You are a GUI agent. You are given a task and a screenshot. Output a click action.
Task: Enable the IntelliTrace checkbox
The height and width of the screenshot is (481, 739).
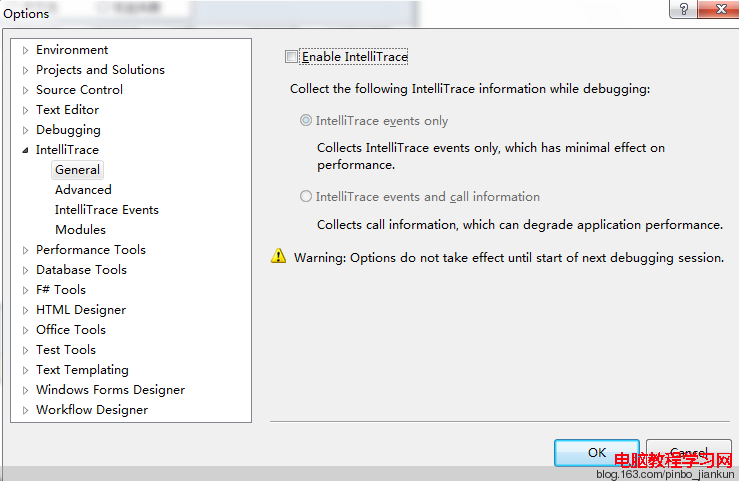[x=291, y=57]
